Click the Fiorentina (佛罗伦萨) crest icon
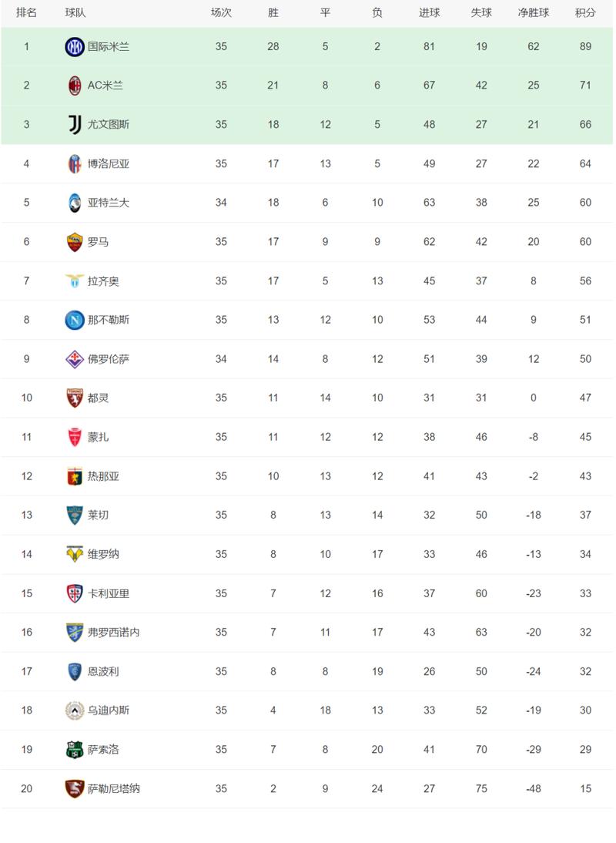 (x=75, y=359)
